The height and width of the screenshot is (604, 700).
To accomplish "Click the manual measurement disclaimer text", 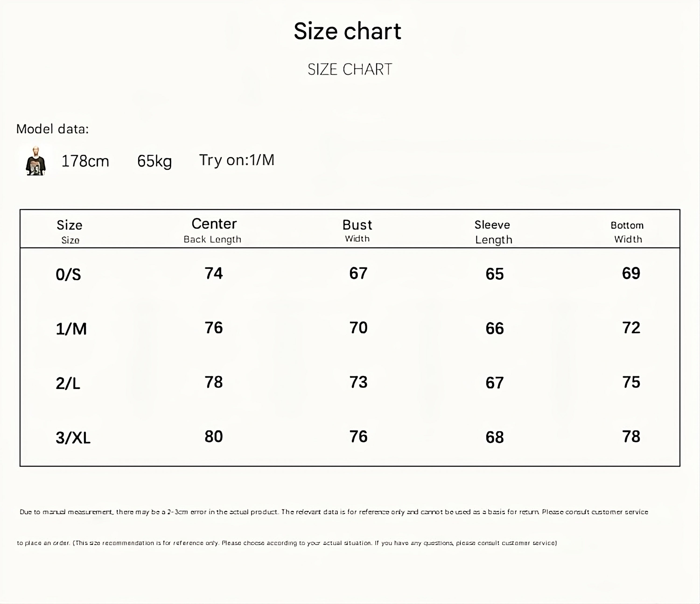I will click(334, 512).
